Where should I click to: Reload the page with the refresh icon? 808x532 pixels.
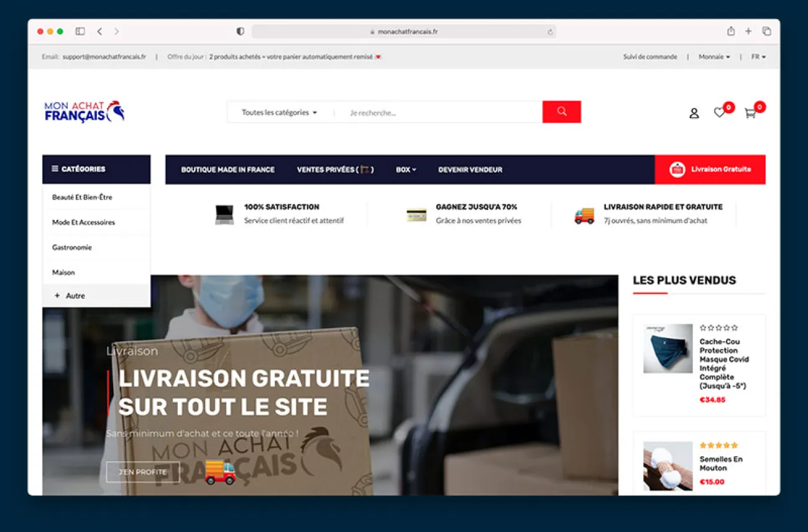pos(550,32)
